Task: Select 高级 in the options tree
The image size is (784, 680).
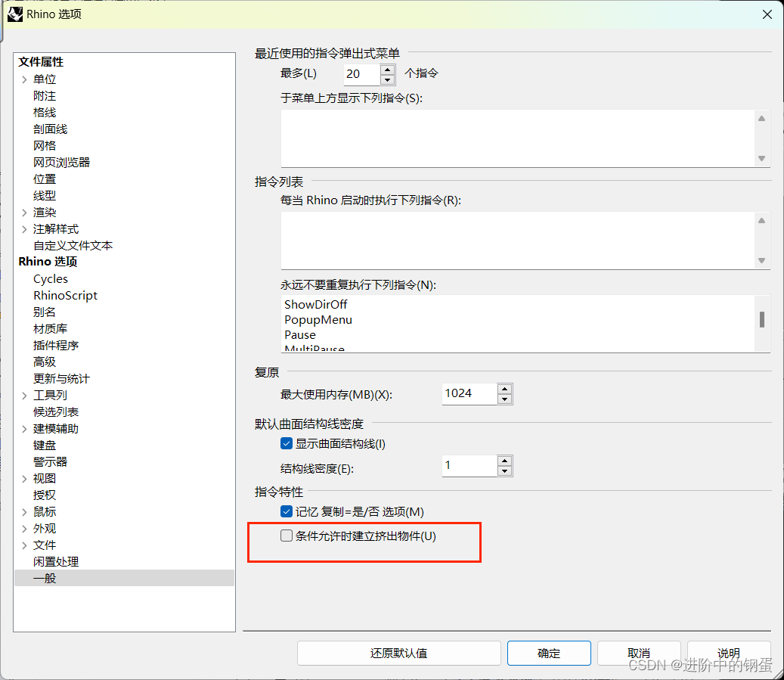Action: pyautogui.click(x=45, y=362)
